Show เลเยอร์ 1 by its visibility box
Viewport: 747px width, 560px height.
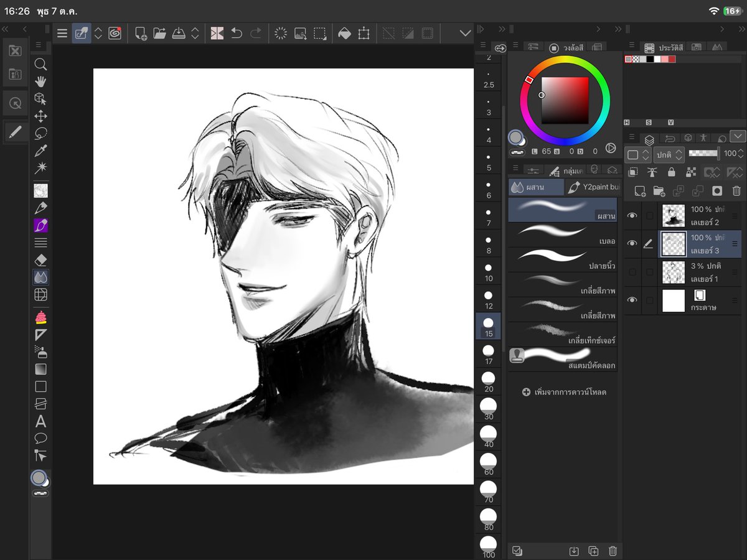[x=632, y=272]
